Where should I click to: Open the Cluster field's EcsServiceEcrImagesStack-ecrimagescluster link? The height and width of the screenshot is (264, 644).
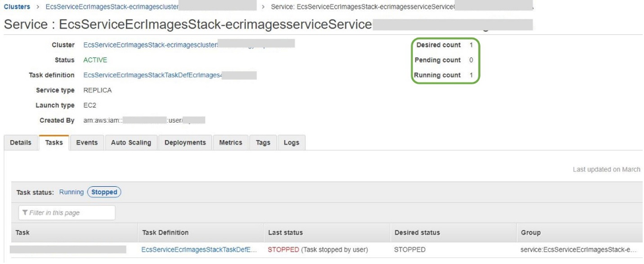pos(150,45)
